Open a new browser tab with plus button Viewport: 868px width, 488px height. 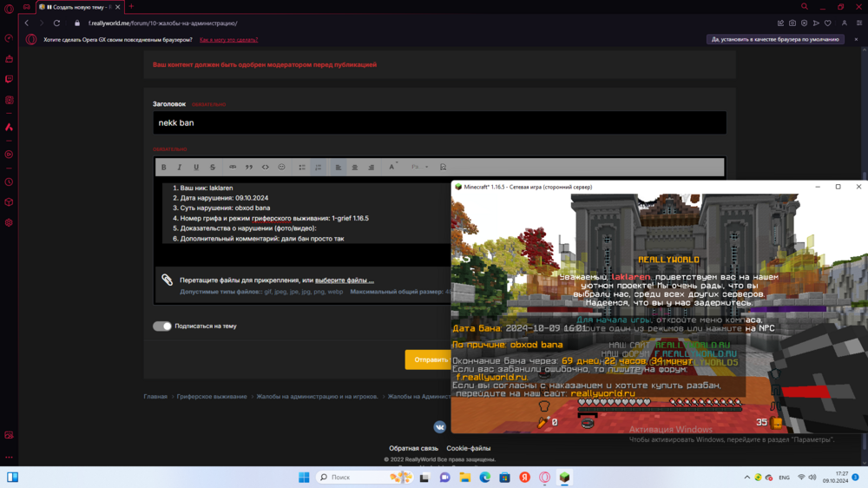132,7
